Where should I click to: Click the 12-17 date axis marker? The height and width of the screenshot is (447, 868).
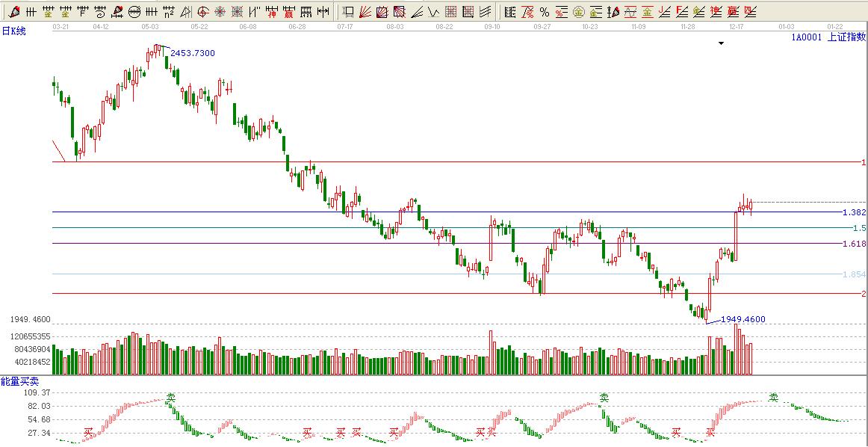[737, 25]
